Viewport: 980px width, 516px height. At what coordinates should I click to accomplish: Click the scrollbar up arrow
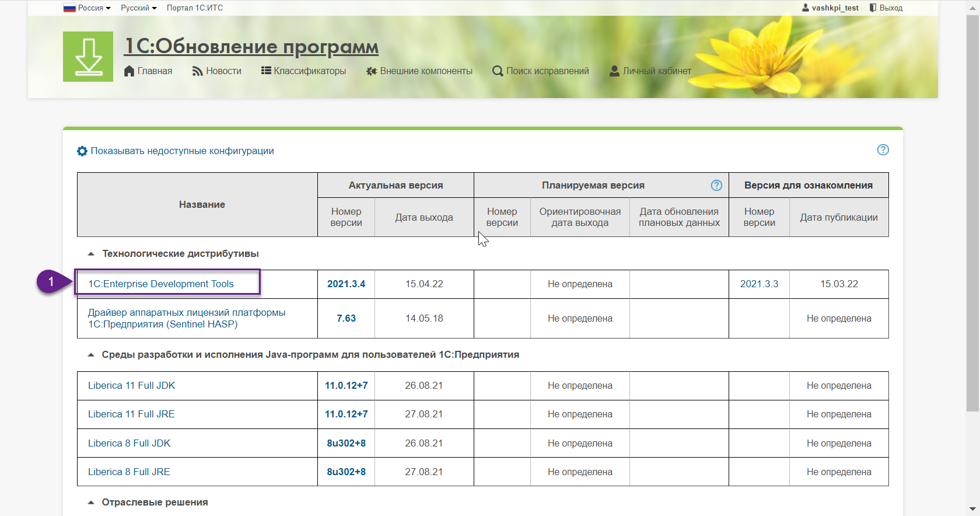973,7
